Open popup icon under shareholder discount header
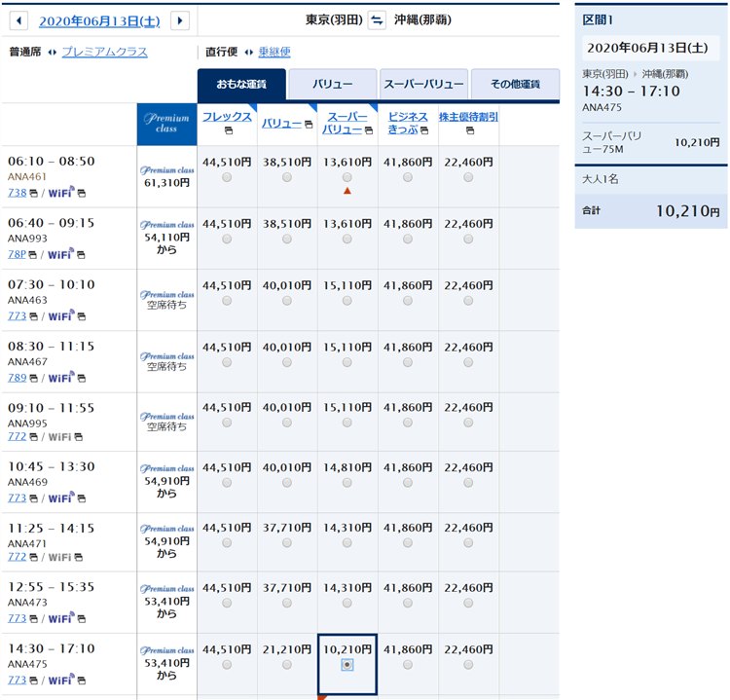This screenshot has height=700, width=730. click(468, 130)
